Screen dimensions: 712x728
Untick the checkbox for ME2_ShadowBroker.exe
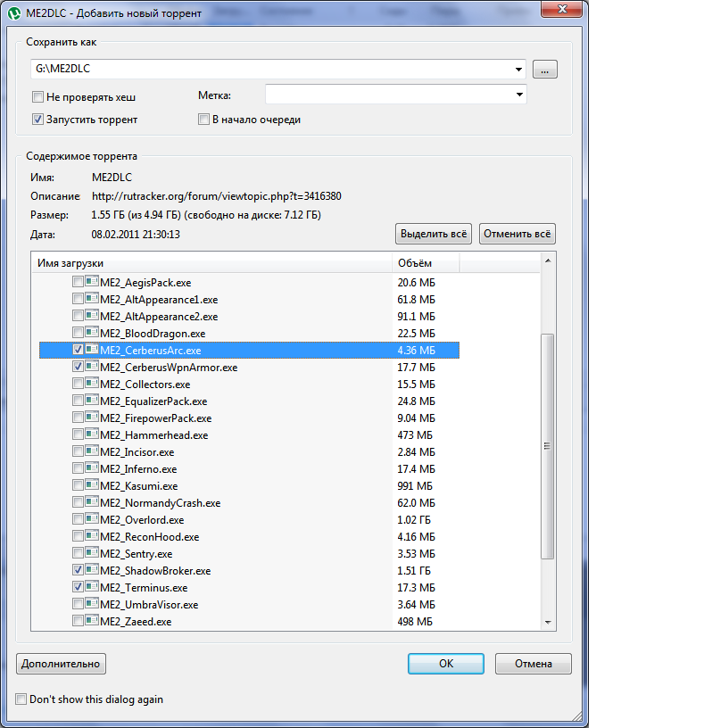[78, 570]
